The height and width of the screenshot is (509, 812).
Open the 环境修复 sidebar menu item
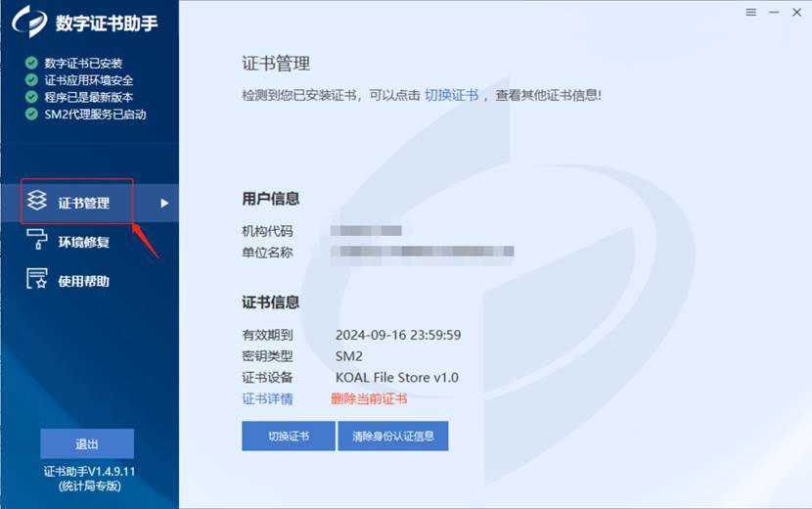pyautogui.click(x=83, y=242)
